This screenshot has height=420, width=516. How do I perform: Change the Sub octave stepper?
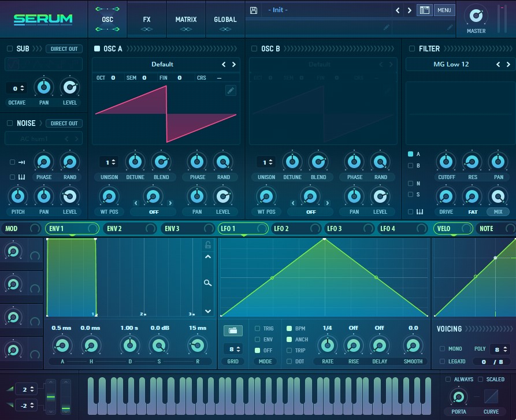tap(18, 88)
